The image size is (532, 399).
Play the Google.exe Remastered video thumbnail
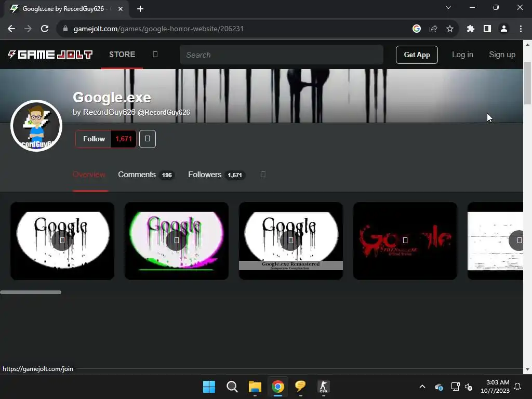coord(291,241)
